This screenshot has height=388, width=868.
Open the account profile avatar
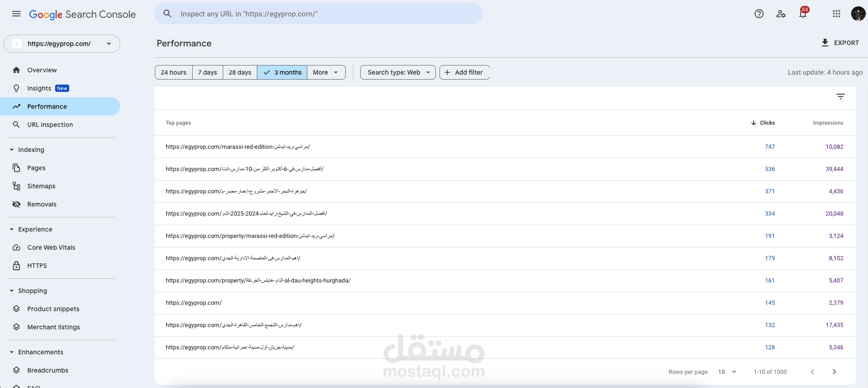click(858, 14)
